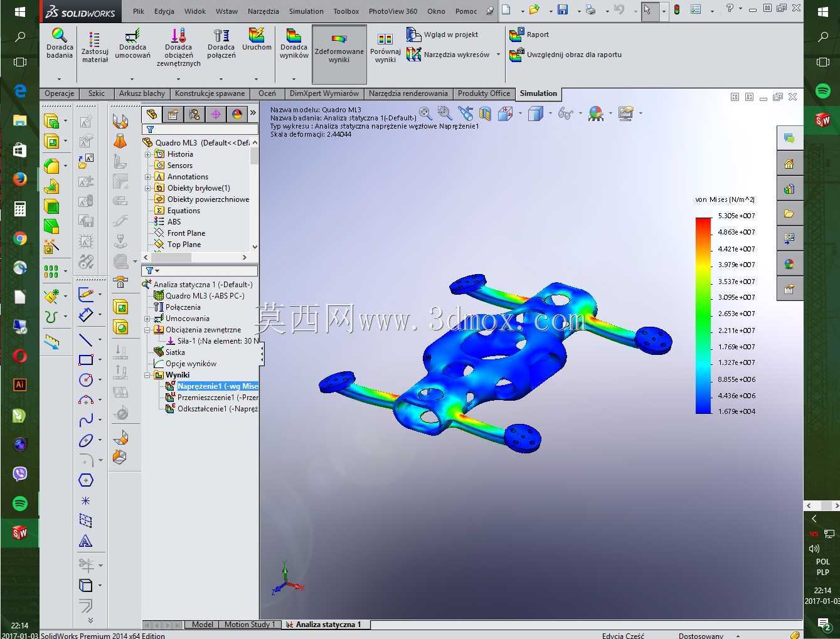Run the study with Uruchom

257,40
